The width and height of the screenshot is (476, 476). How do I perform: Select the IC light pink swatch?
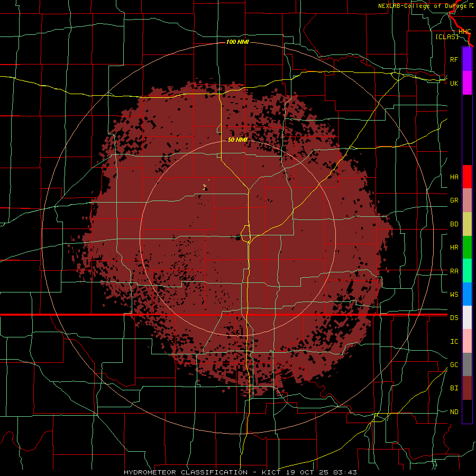(x=467, y=341)
